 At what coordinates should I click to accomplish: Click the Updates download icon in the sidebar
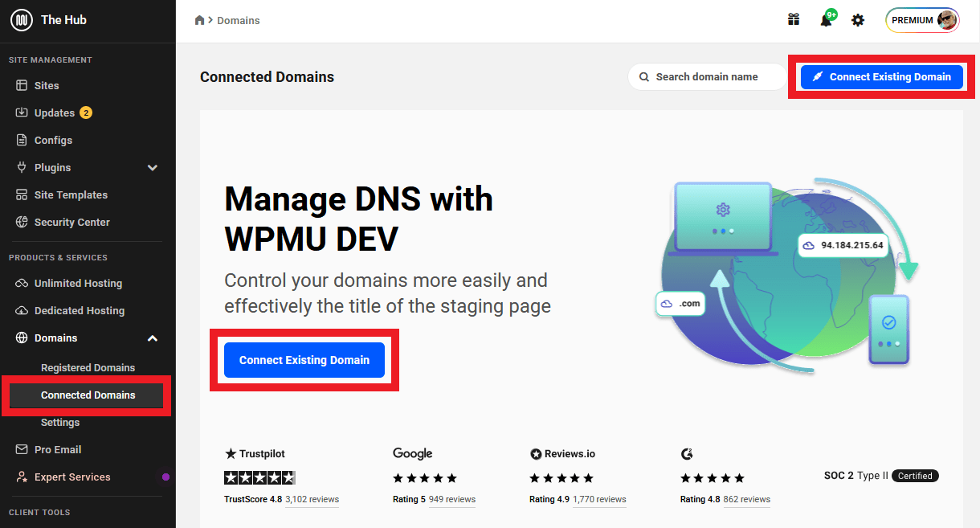pos(22,113)
